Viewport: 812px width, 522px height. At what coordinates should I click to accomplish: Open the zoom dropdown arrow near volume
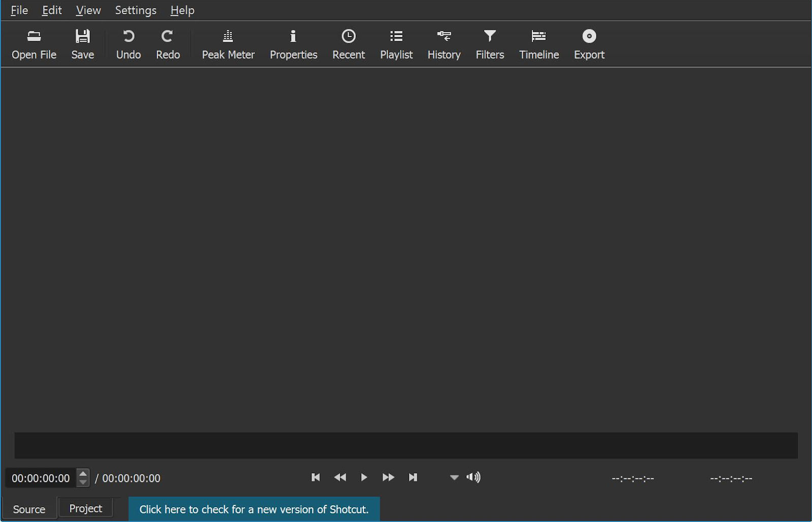tap(454, 478)
